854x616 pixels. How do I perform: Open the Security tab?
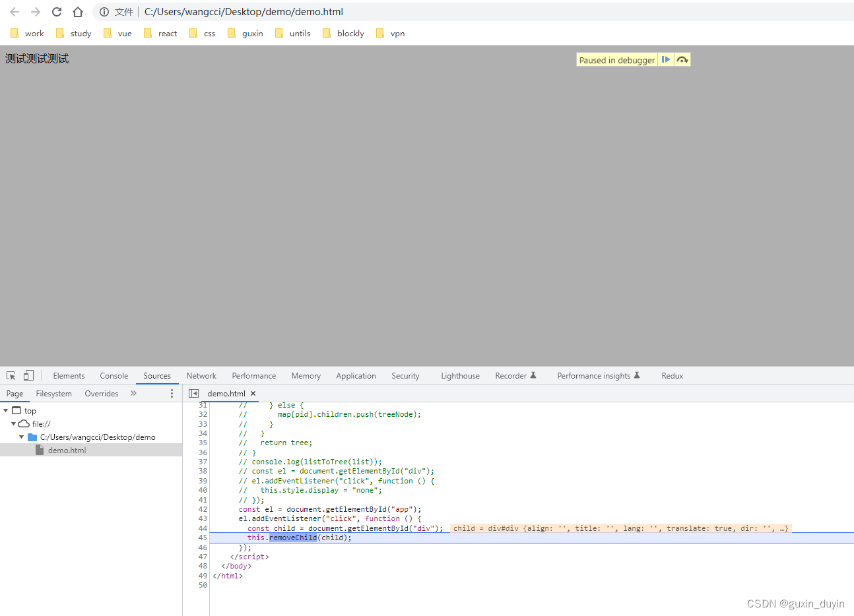[405, 376]
